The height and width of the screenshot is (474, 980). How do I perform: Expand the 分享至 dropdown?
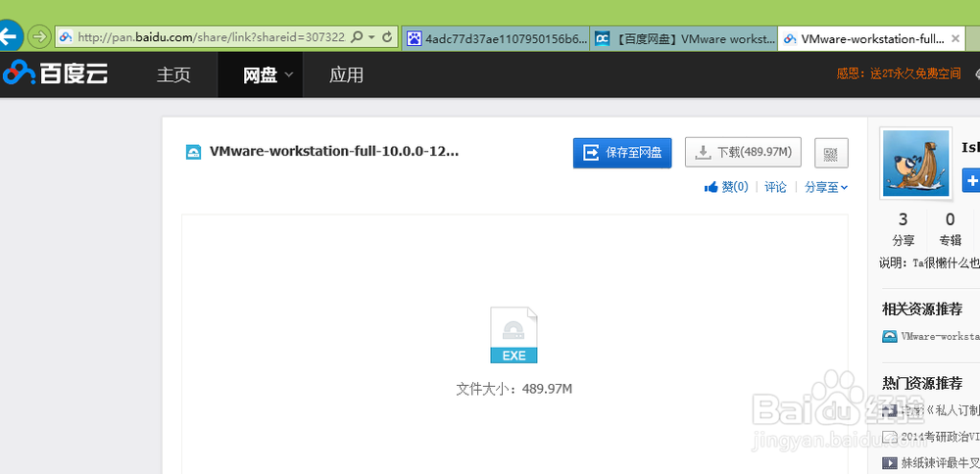coord(826,187)
